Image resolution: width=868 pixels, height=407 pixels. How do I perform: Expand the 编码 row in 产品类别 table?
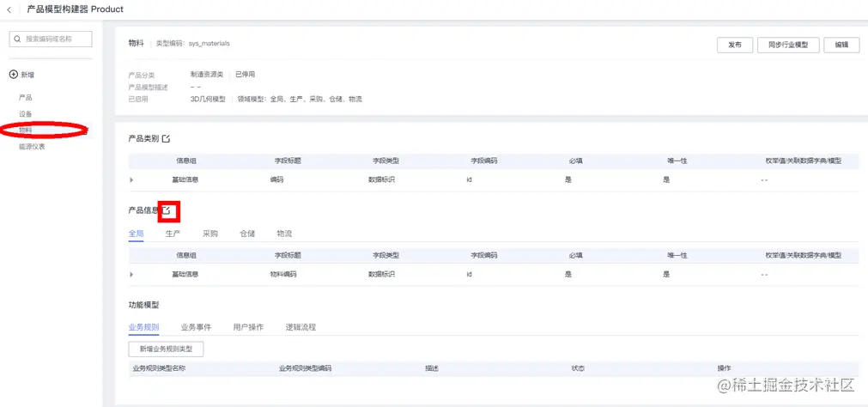pos(131,179)
